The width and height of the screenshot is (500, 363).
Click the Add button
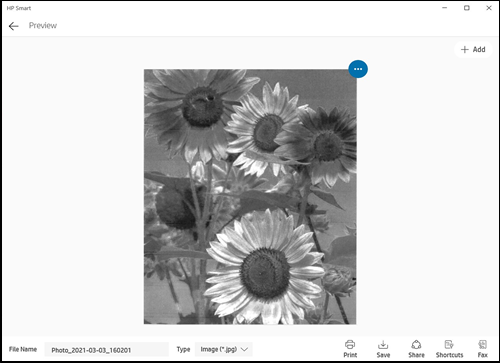(473, 50)
